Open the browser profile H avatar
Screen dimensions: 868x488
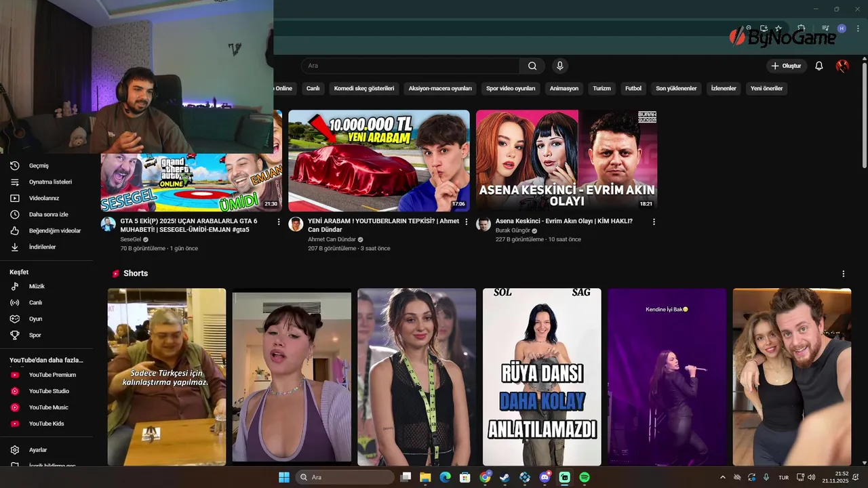point(842,28)
